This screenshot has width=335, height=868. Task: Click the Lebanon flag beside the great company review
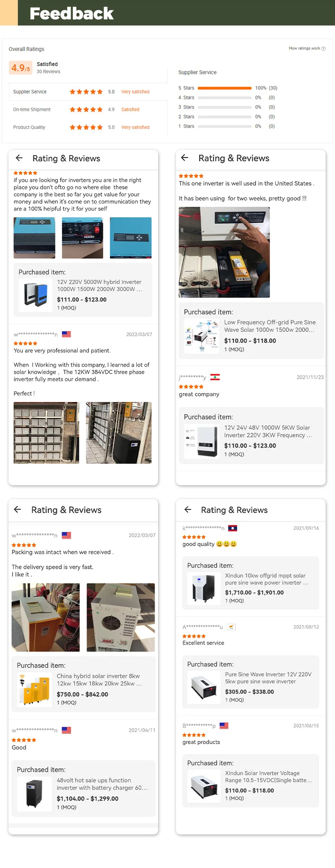(x=215, y=377)
